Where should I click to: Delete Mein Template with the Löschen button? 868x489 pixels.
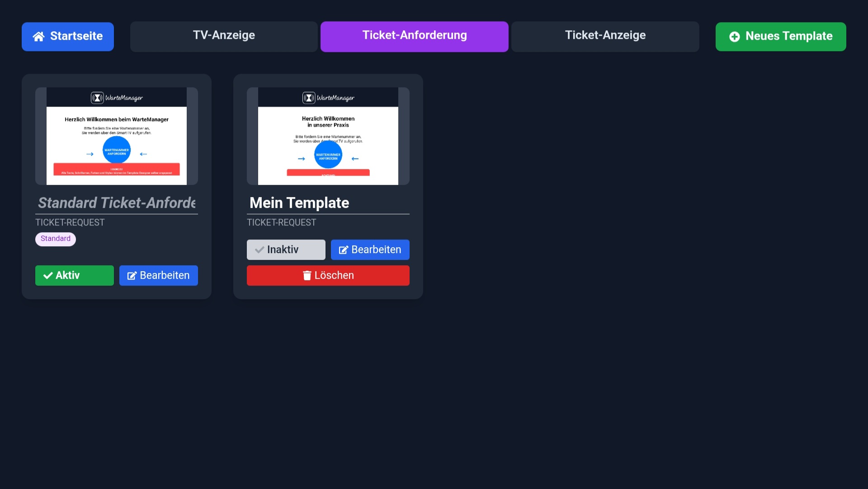(328, 275)
